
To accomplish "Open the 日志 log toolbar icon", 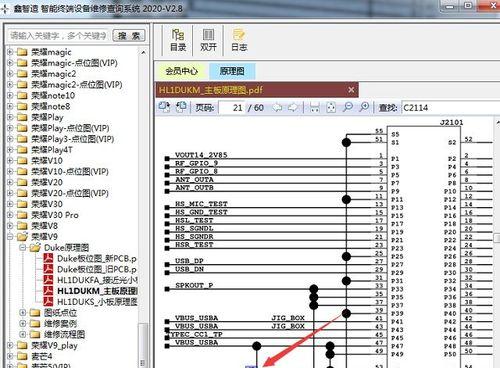I will tap(239, 40).
